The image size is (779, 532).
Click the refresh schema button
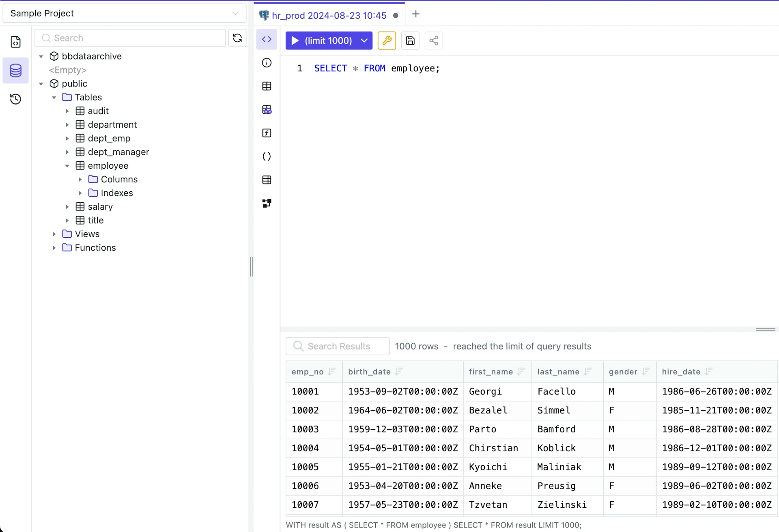click(237, 38)
